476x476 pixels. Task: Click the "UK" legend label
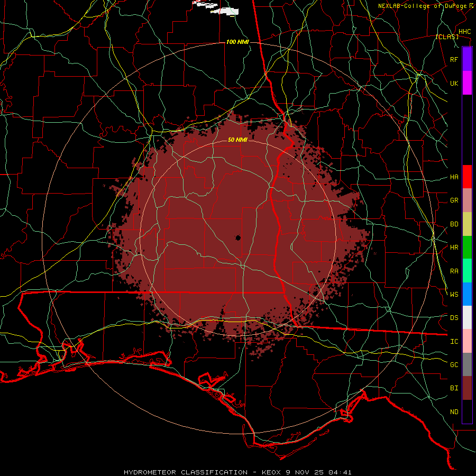pos(454,83)
